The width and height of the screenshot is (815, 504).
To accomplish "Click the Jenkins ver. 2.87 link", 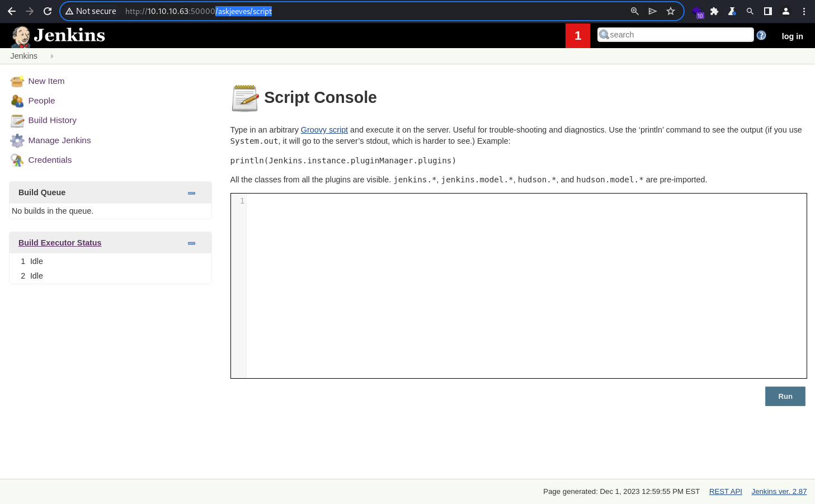I will 779,492.
